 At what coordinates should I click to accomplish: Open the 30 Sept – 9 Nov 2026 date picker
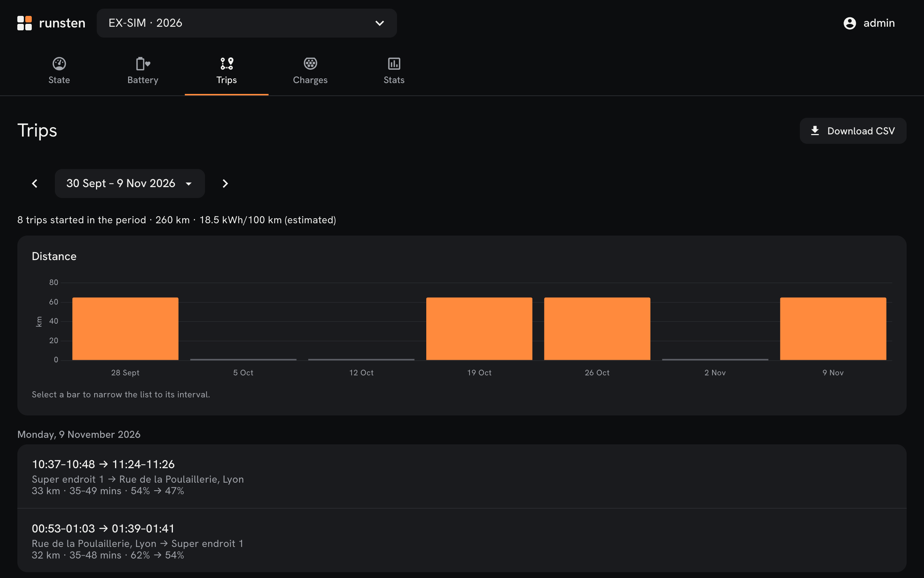pyautogui.click(x=130, y=184)
